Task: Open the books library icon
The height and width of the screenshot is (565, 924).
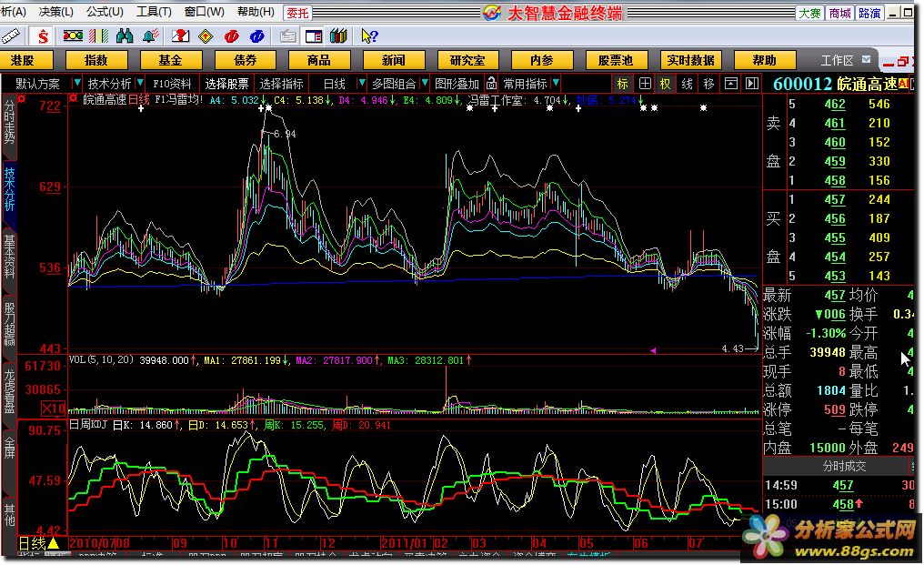Action: click(x=338, y=36)
